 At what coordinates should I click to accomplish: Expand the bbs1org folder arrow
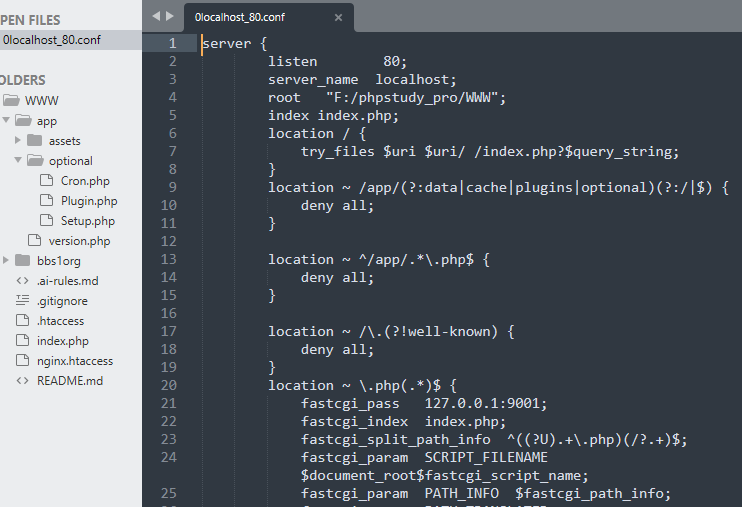[6, 260]
